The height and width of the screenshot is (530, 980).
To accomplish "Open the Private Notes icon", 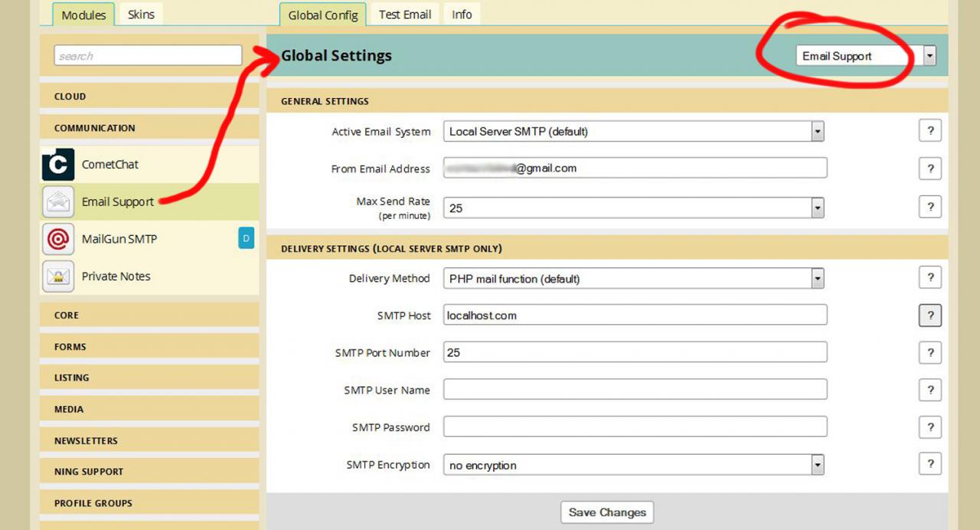I will click(58, 276).
